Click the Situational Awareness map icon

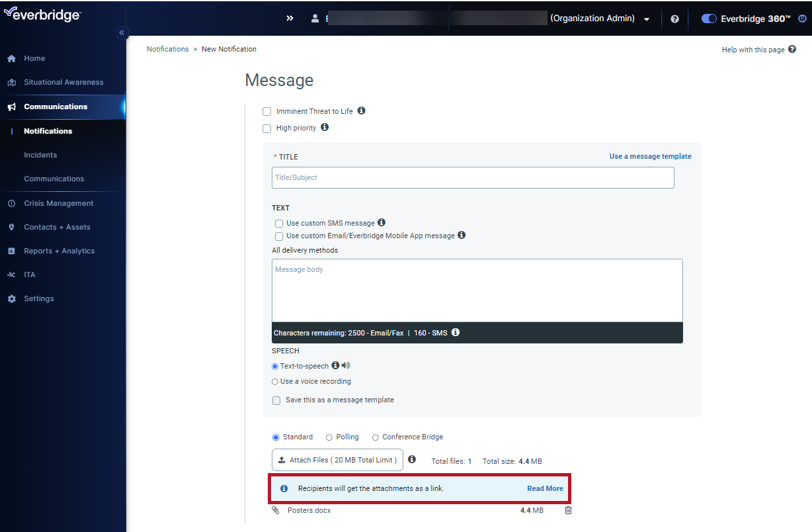tap(11, 83)
